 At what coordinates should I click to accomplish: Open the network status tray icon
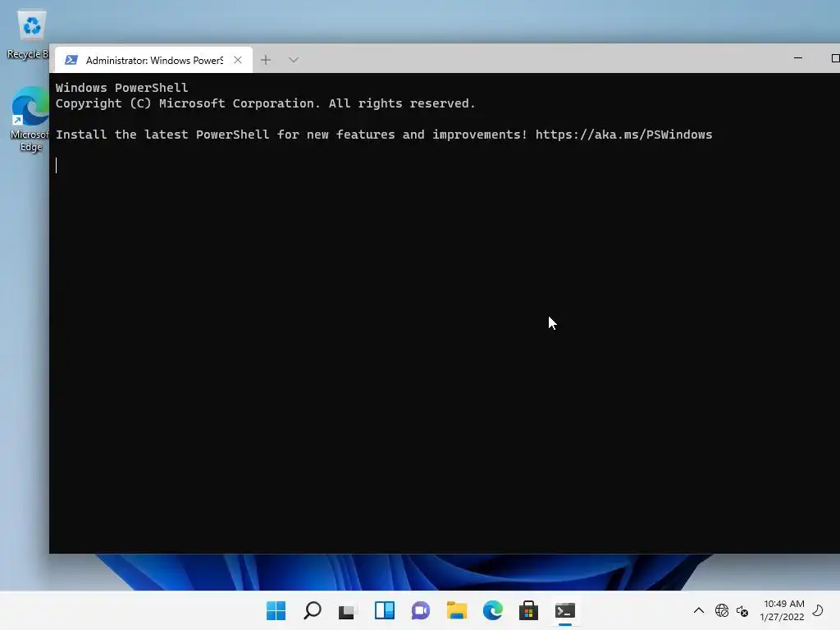(x=722, y=610)
